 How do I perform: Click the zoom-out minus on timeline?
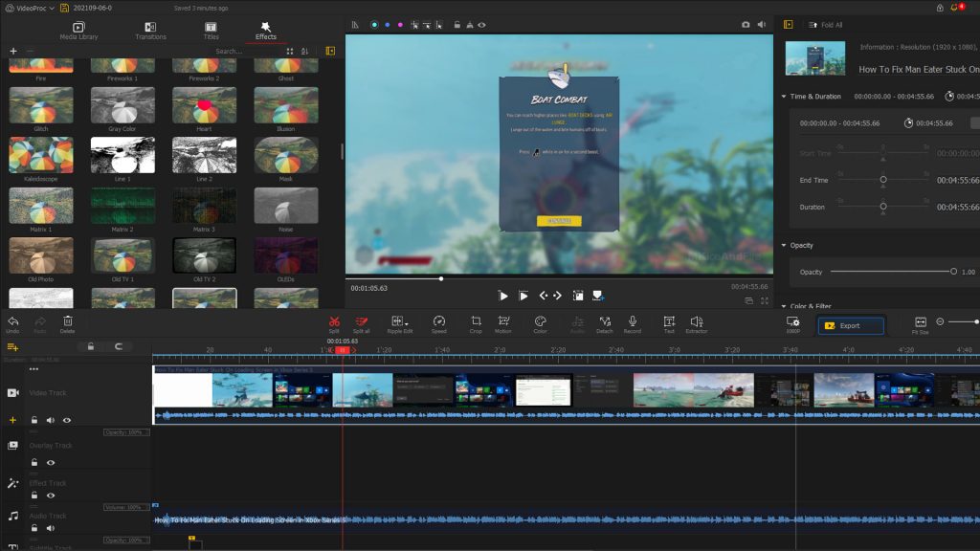click(940, 321)
